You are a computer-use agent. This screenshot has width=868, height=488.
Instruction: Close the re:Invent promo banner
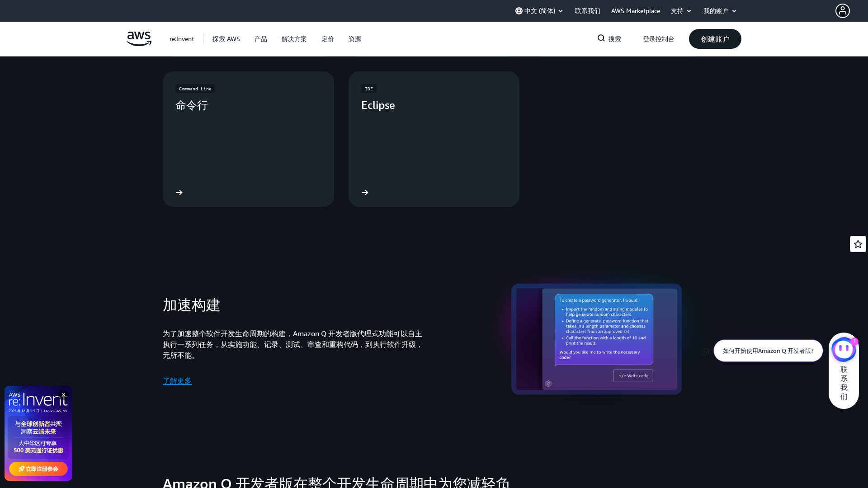coord(63,394)
